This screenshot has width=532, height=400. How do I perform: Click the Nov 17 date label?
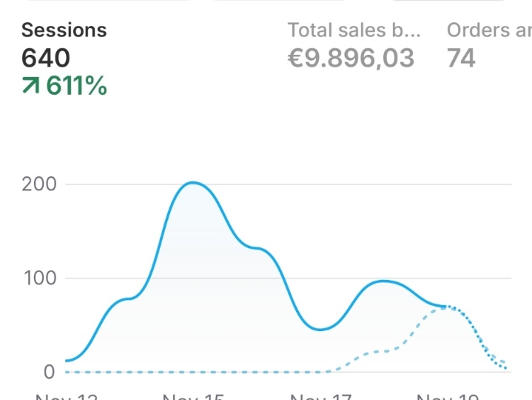click(x=319, y=396)
